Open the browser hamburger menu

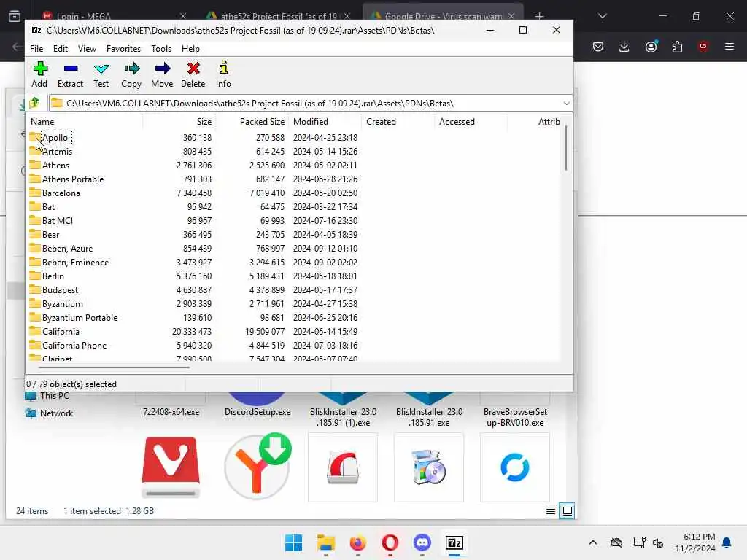click(x=729, y=46)
